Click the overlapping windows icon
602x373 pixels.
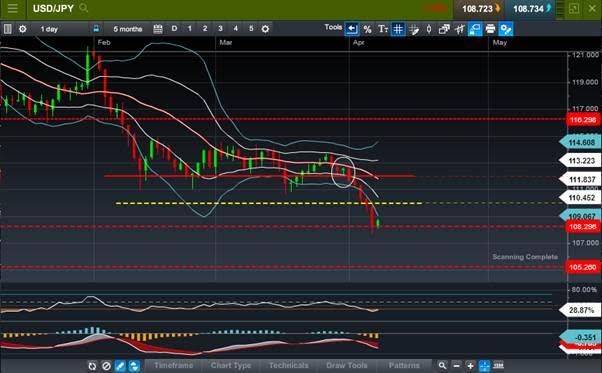tap(444, 29)
